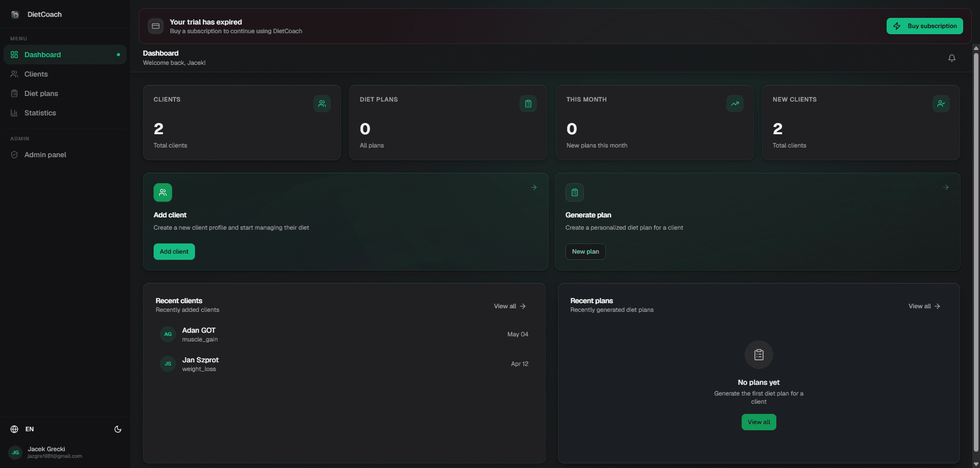Click the globe language icon
This screenshot has width=980, height=468.
point(14,429)
